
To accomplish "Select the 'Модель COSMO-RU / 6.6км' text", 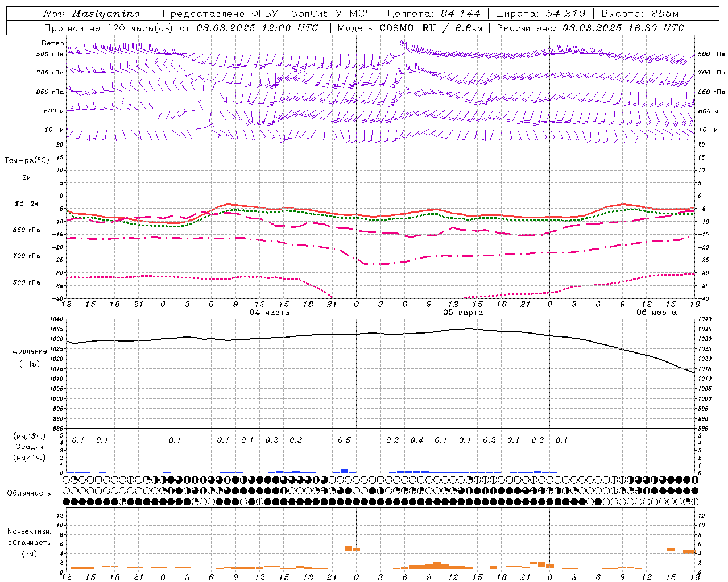I will click(x=410, y=28).
